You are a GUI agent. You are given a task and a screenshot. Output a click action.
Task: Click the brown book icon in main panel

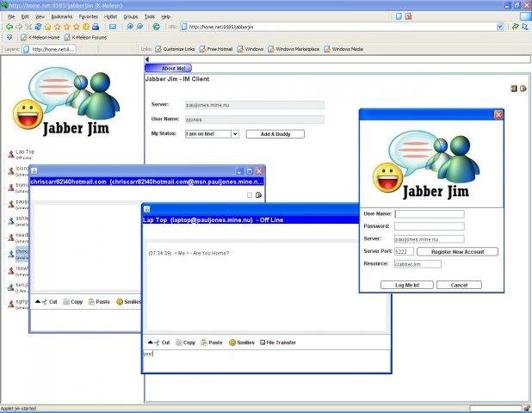point(514,89)
